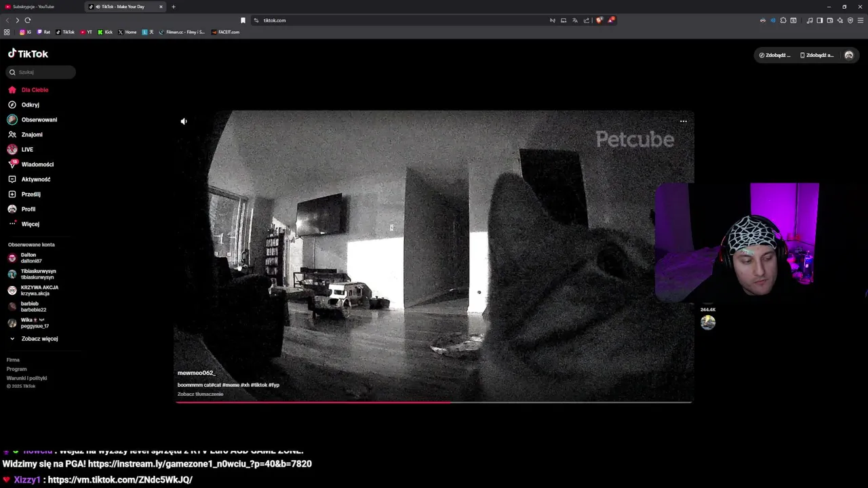Seek on the red video progress bar

pos(434,402)
